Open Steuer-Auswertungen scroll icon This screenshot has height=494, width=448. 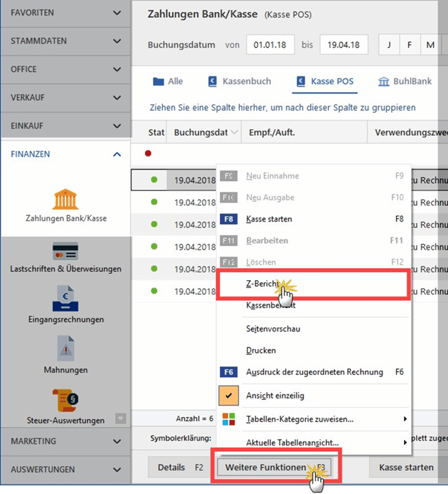(66, 400)
